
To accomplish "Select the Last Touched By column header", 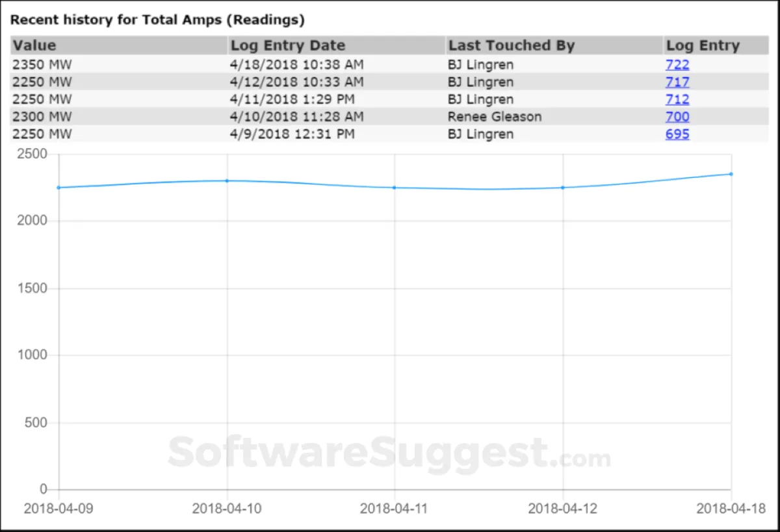I will point(512,45).
